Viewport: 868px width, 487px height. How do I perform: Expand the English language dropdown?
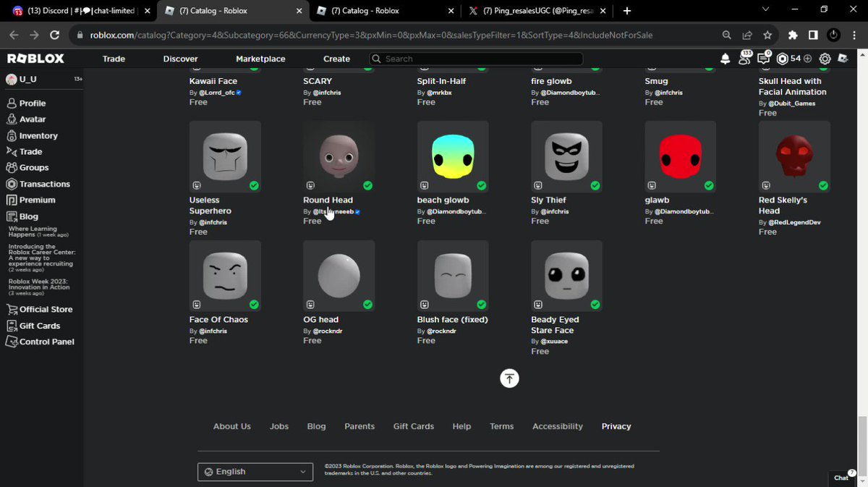[x=255, y=472]
